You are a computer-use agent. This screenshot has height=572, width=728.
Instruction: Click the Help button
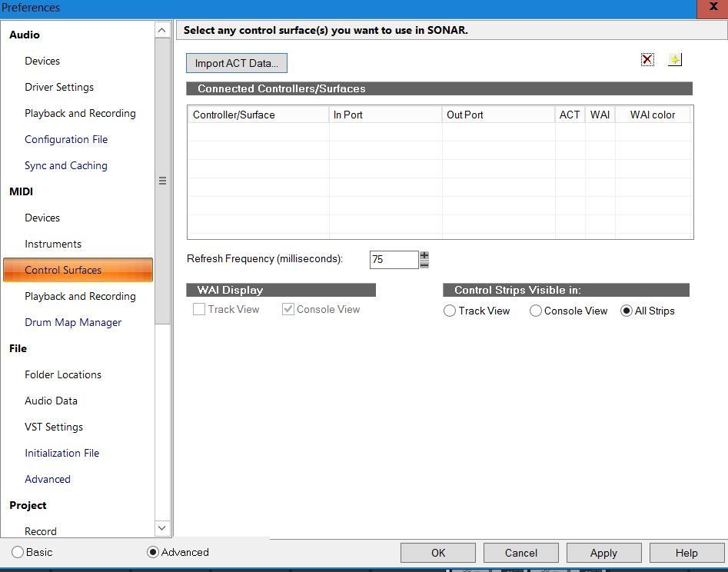[686, 553]
